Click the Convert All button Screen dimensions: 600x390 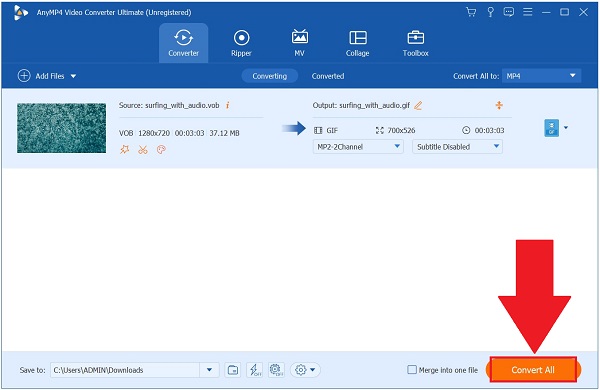[x=533, y=370]
